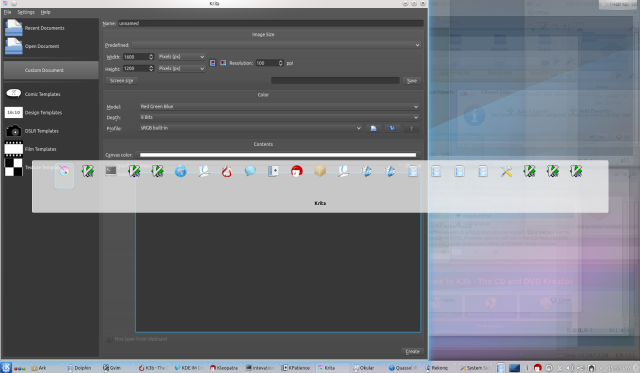Click the Width spinbox arrows

(x=151, y=57)
